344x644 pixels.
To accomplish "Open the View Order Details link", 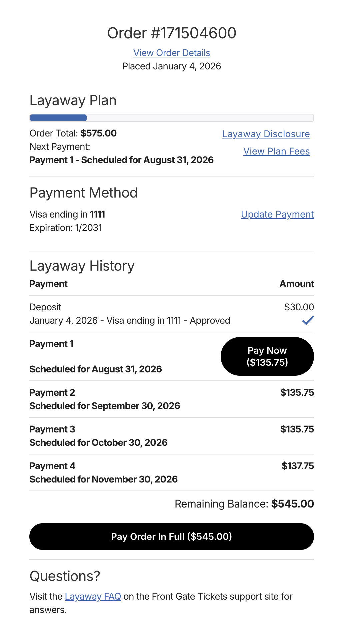I will click(x=172, y=53).
